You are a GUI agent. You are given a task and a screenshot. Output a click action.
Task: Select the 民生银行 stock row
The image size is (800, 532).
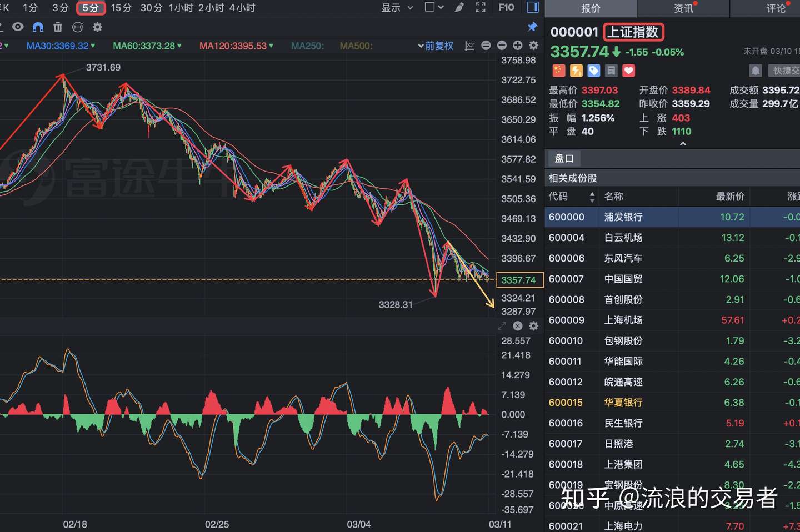point(672,423)
